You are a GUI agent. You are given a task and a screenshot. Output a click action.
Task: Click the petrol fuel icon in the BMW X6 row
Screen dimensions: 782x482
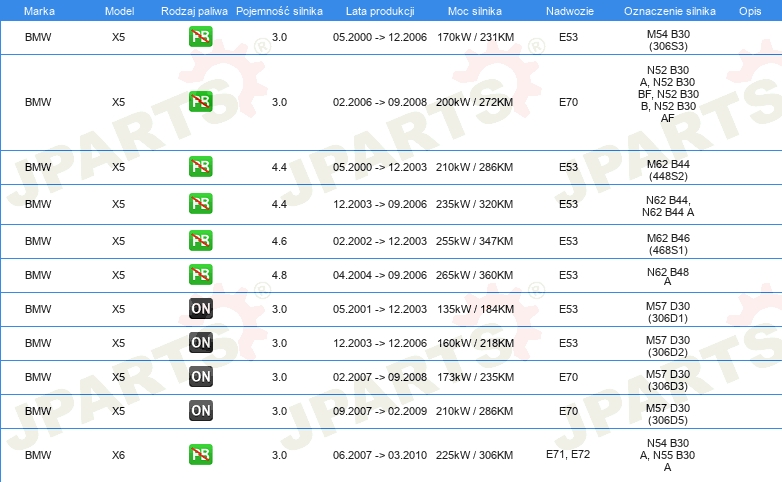point(200,455)
